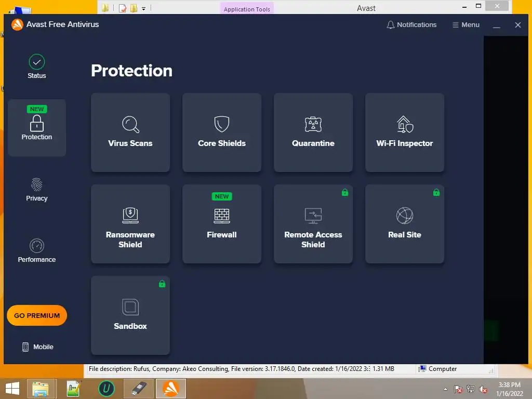Maximize the background Avast Explorer window
The width and height of the screenshot is (532, 399).
point(478,6)
